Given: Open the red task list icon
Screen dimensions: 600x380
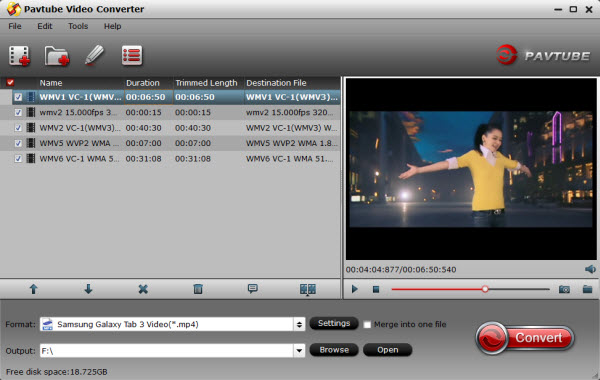Looking at the screenshot, I should pyautogui.click(x=132, y=55).
